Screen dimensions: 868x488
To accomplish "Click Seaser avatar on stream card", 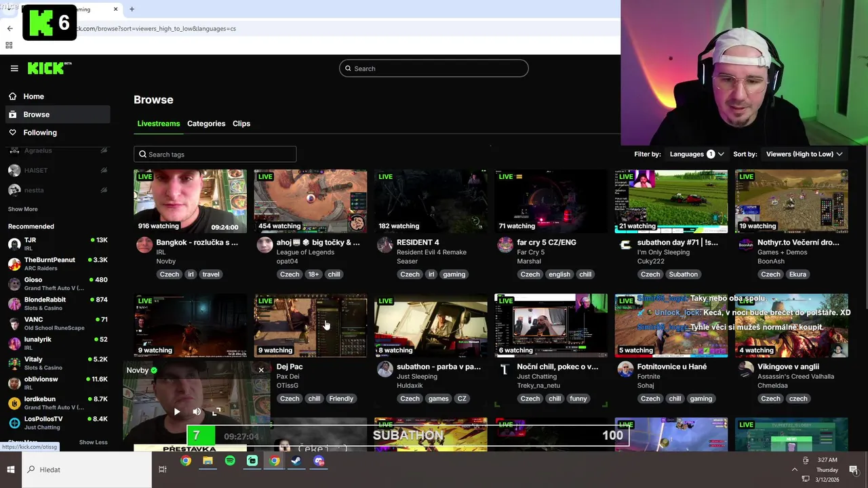I will (384, 245).
